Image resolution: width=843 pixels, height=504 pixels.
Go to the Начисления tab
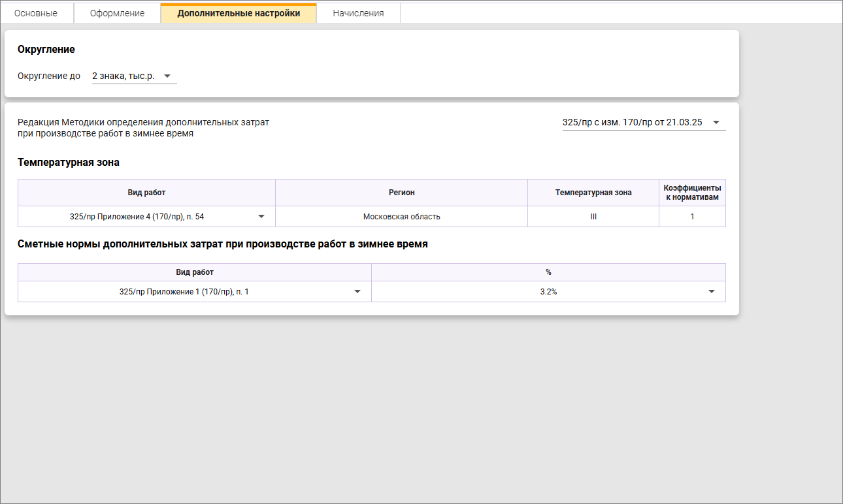[x=358, y=13]
